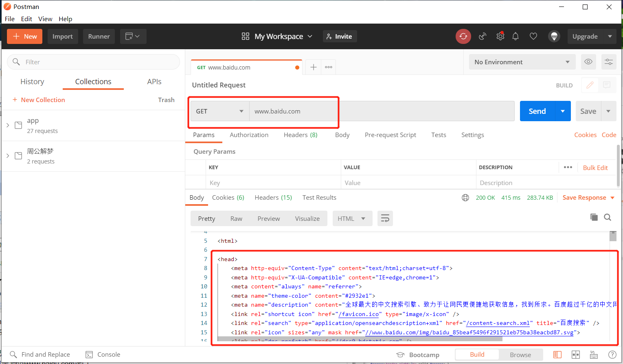Open the request Settings tab
623x364 pixels.
click(x=473, y=135)
